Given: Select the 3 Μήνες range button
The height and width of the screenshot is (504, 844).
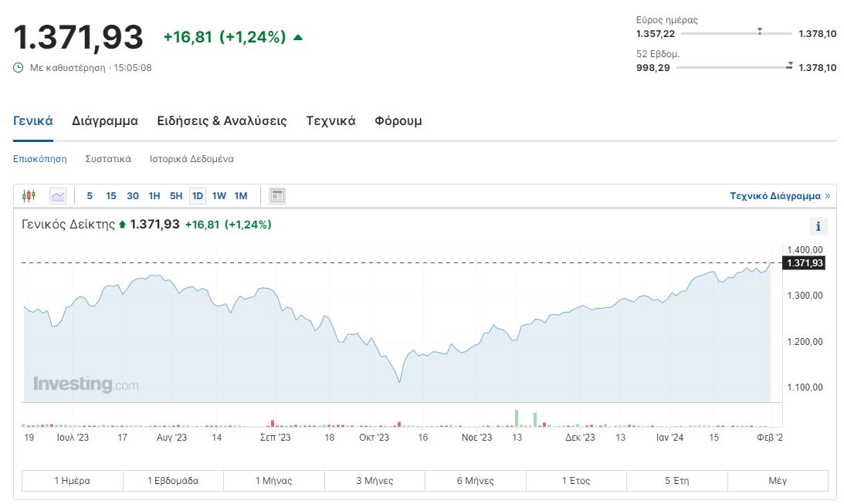Looking at the screenshot, I should click(375, 481).
